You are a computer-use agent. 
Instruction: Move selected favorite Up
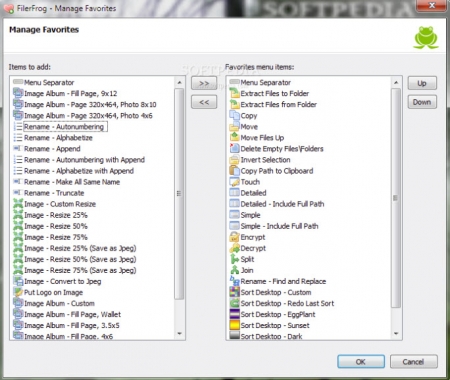tap(422, 83)
